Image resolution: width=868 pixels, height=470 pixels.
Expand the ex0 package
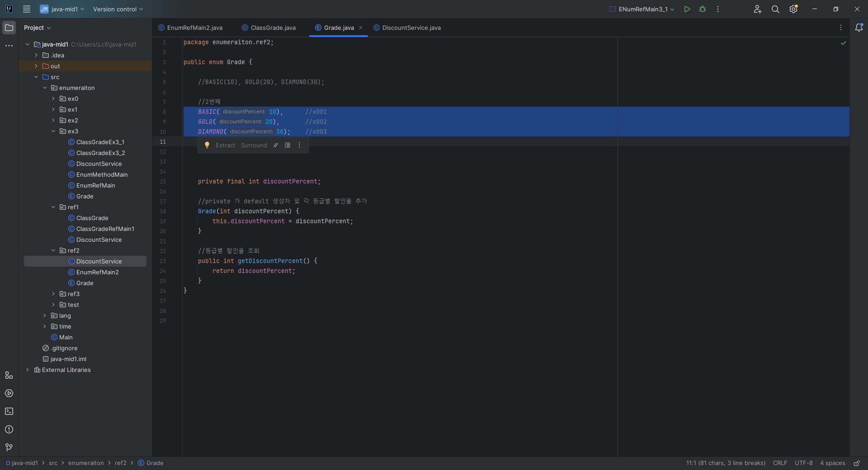[53, 99]
